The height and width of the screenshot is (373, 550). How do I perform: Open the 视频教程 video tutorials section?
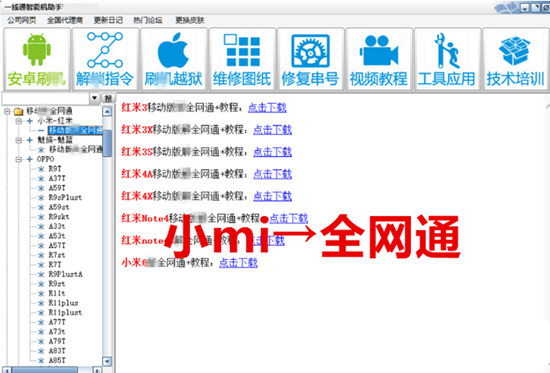pyautogui.click(x=378, y=59)
